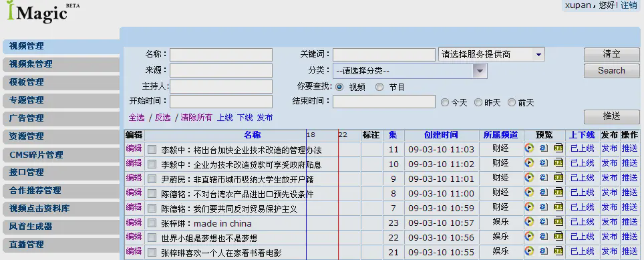Select the 节目 radio button
The width and height of the screenshot is (644, 260).
[x=379, y=87]
